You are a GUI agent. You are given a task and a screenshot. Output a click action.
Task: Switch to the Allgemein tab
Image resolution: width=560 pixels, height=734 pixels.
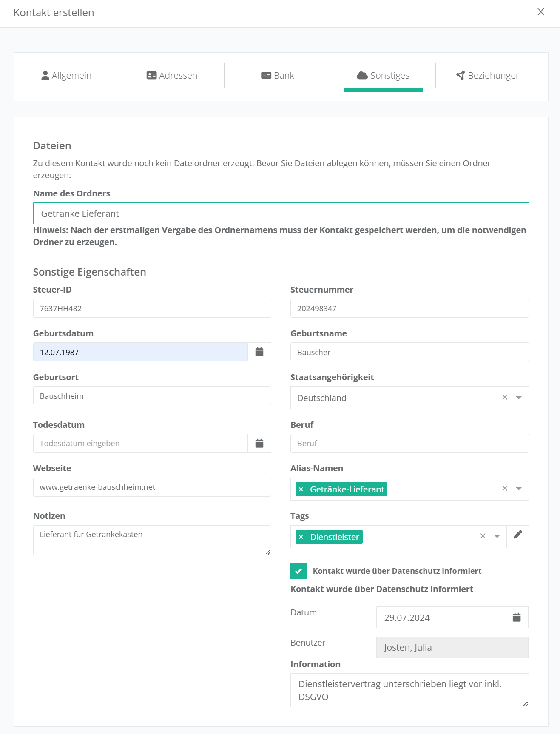[66, 76]
